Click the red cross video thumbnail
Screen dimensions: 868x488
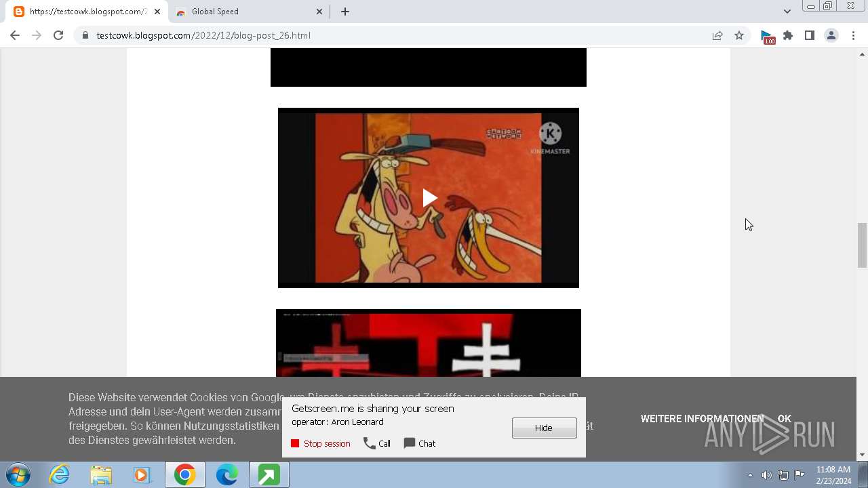[429, 343]
